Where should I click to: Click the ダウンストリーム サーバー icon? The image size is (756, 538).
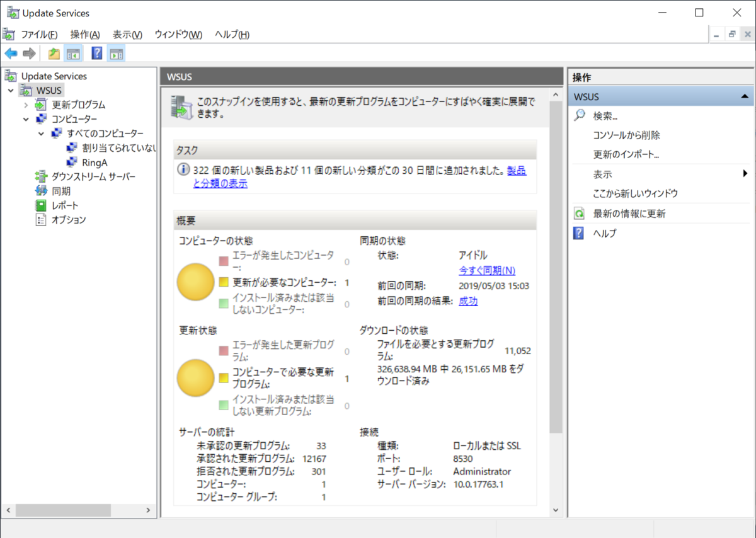tap(42, 176)
